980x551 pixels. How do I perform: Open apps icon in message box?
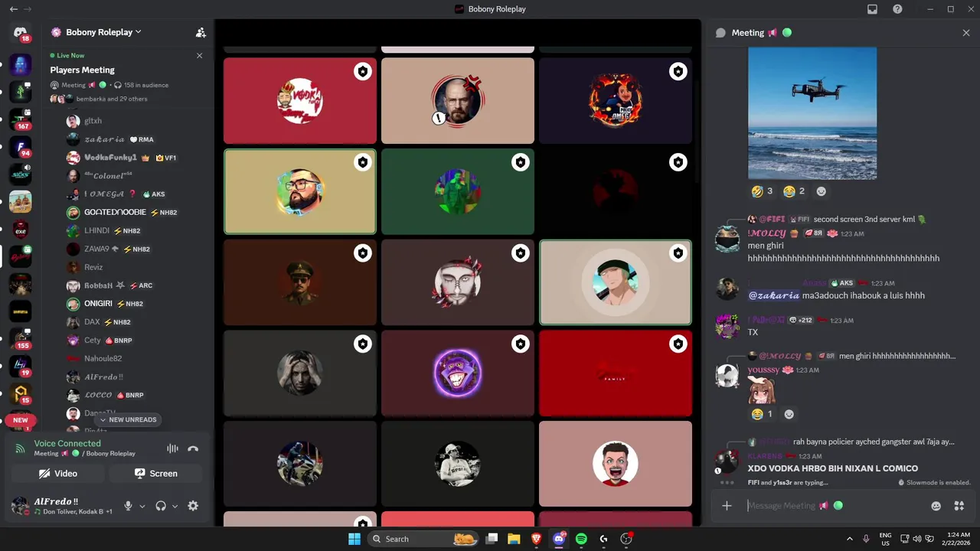[959, 506]
